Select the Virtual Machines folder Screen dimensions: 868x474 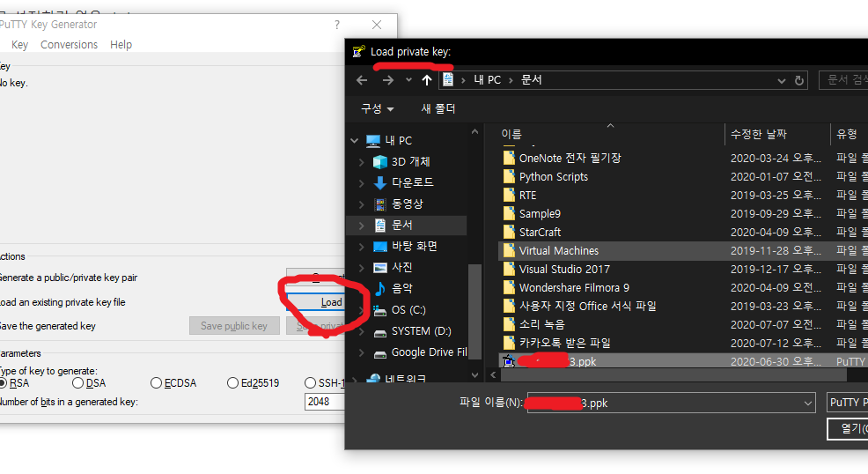click(558, 251)
